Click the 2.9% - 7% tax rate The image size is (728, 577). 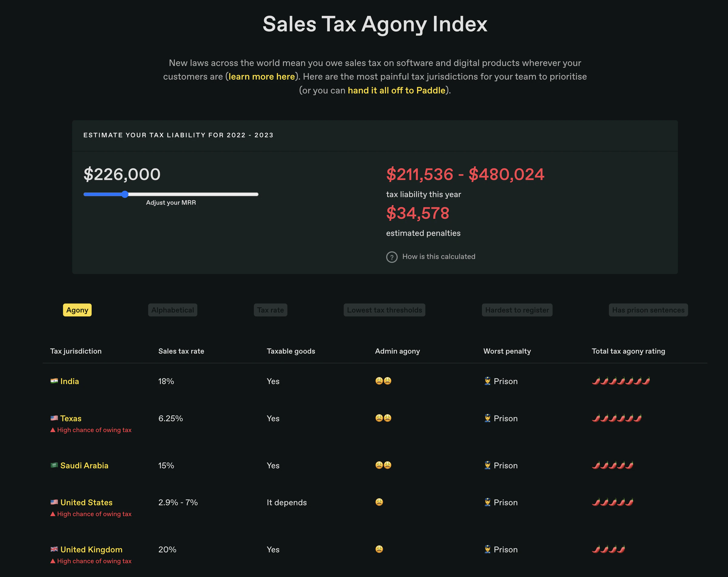[178, 502]
